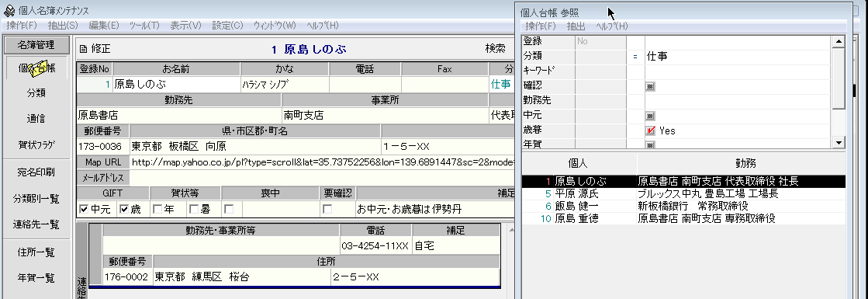This screenshot has width=868, height=299.
Task: Open 操作(F) menu in 個人台帳 参照 window
Action: coord(541,26)
